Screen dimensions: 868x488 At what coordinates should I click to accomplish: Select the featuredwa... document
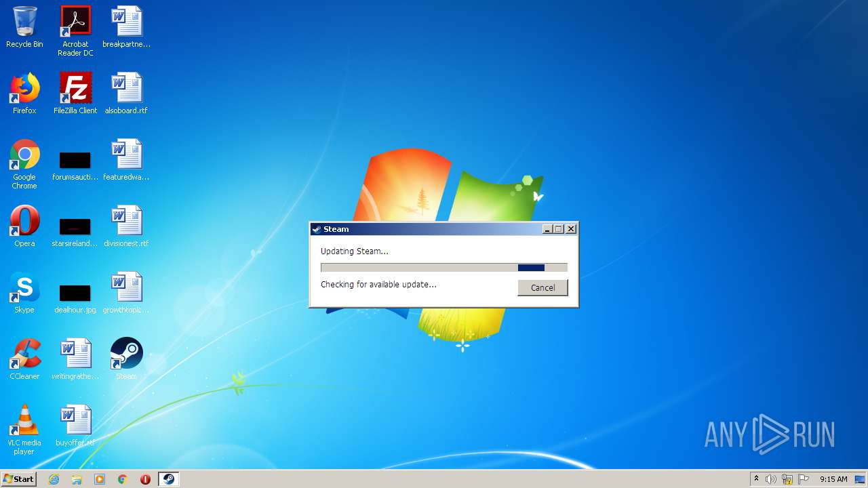126,160
